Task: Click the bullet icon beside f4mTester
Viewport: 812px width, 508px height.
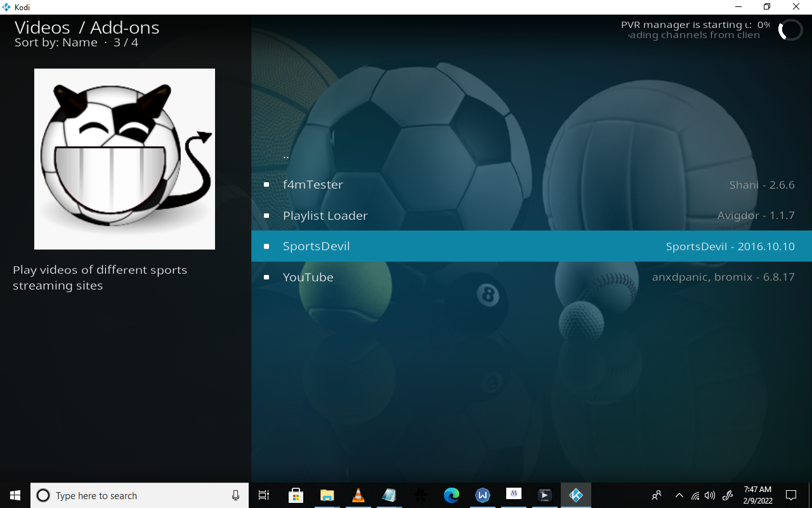Action: 266,185
